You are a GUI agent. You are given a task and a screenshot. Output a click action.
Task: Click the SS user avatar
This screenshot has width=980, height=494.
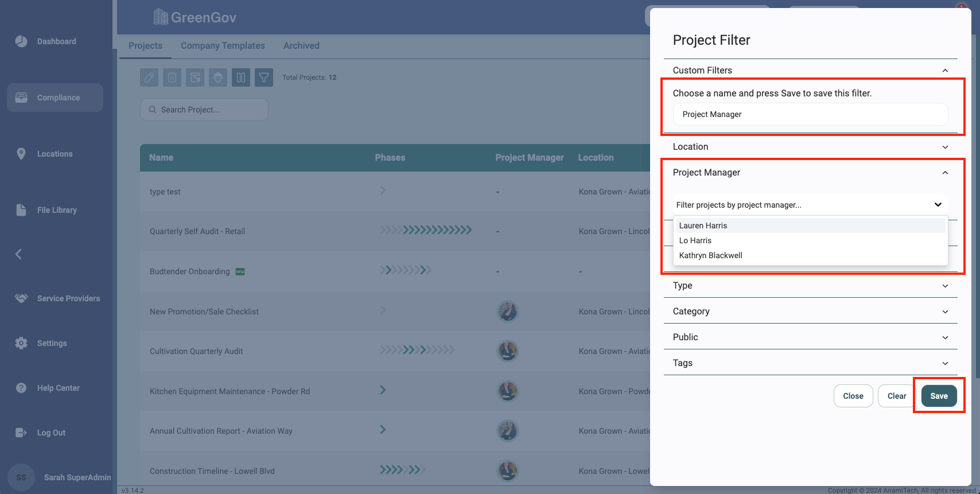point(21,477)
